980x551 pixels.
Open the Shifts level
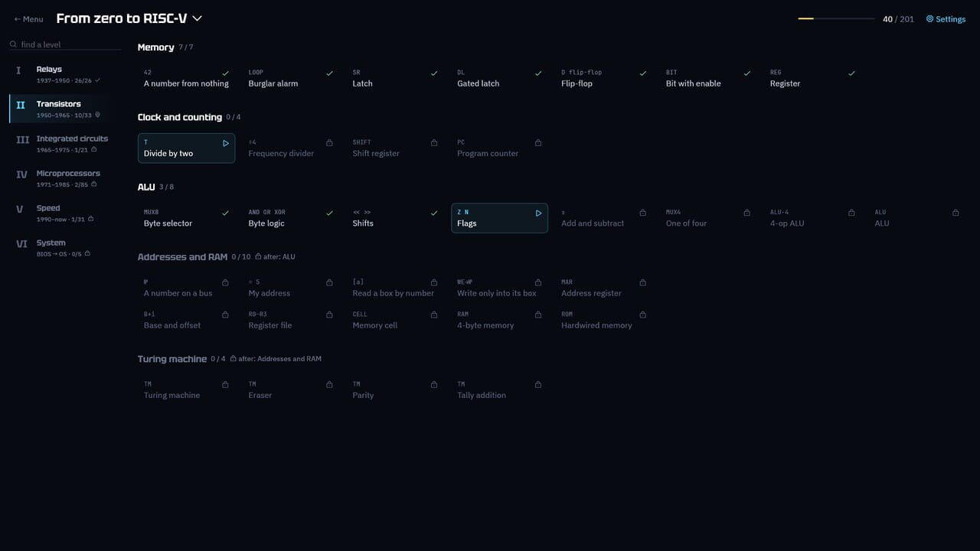(395, 218)
